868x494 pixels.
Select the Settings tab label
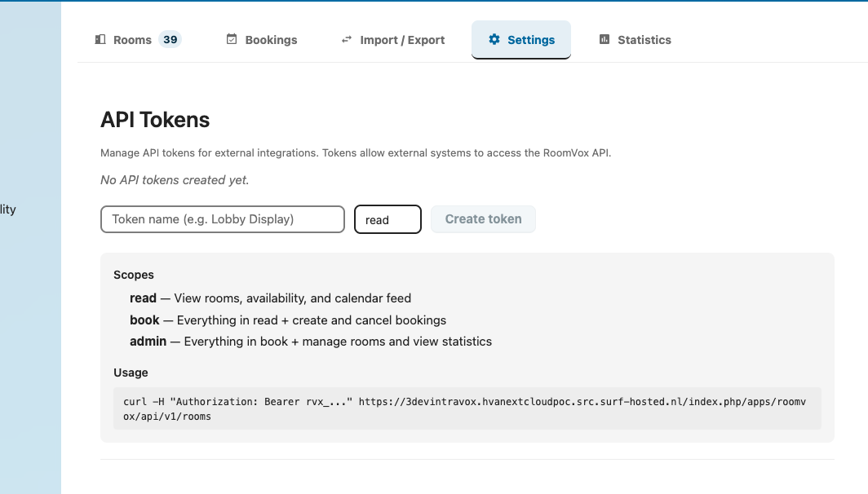click(531, 40)
